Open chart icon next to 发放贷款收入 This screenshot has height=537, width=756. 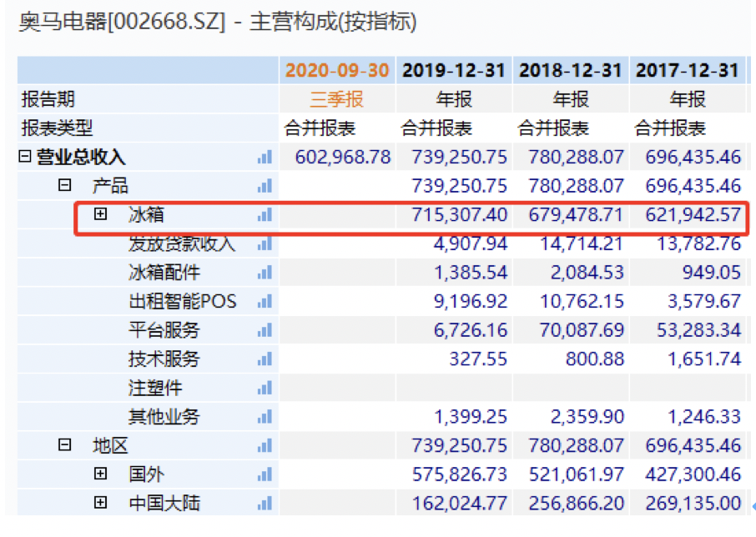(x=265, y=244)
